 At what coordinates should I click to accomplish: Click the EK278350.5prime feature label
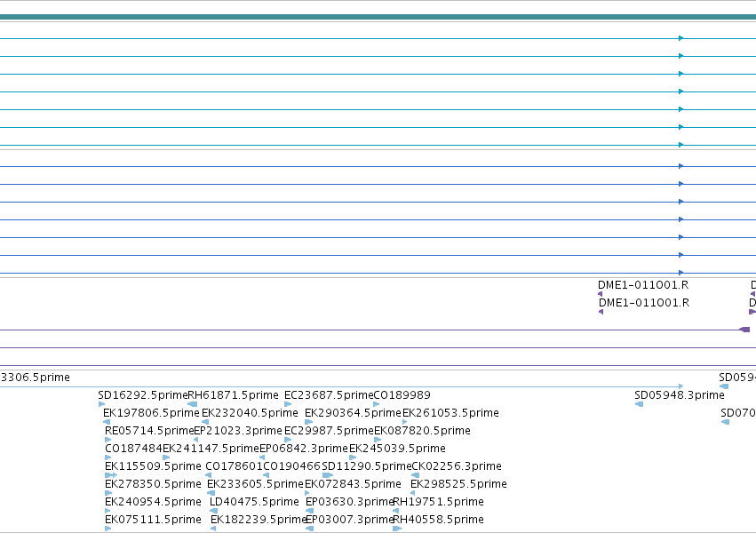click(153, 484)
